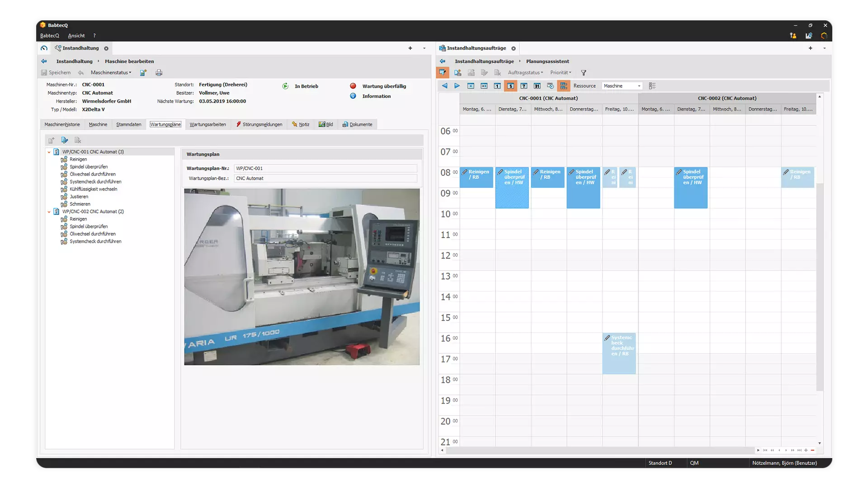Open tab list dropdown in left pane

tap(424, 48)
